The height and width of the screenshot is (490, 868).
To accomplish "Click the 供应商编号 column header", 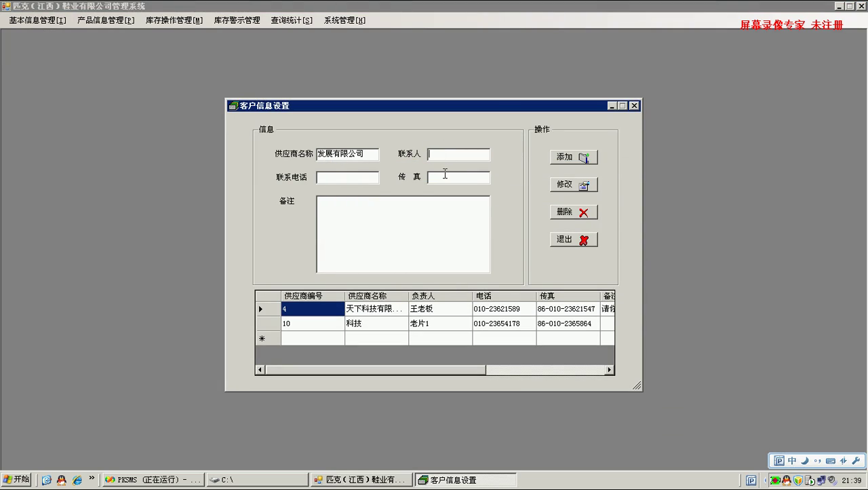I will (313, 296).
